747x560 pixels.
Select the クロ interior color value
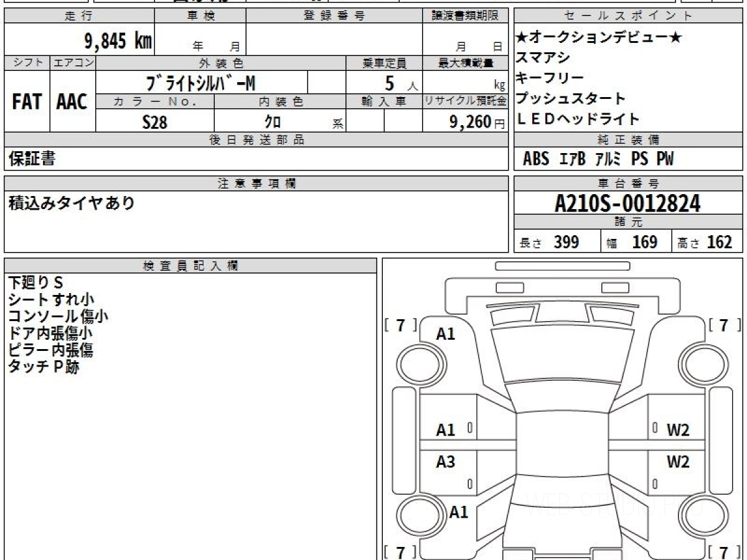273,122
